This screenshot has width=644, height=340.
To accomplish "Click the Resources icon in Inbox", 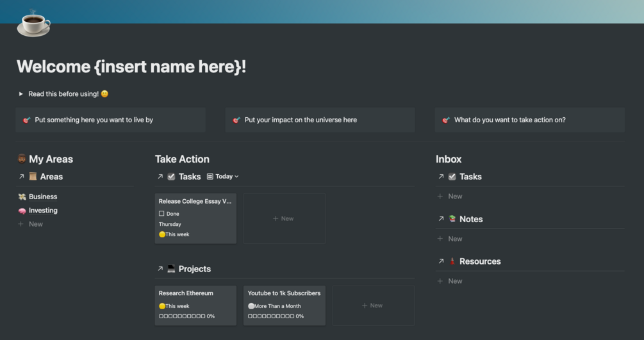I will pos(452,261).
